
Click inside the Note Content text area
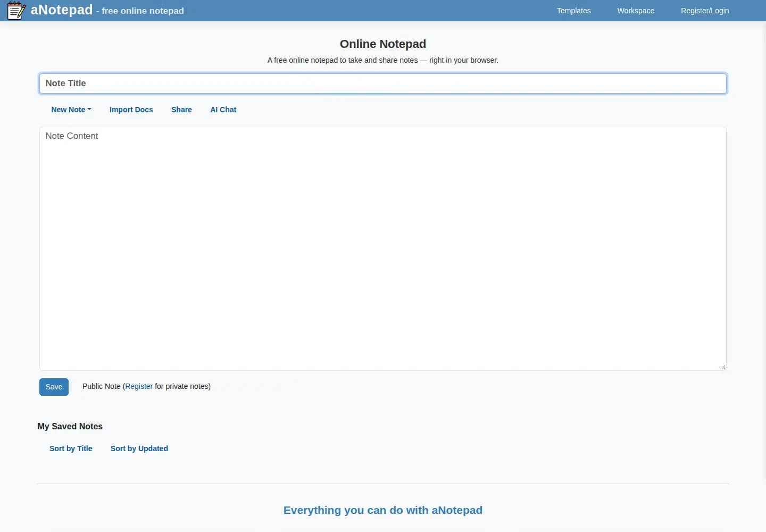(383, 248)
